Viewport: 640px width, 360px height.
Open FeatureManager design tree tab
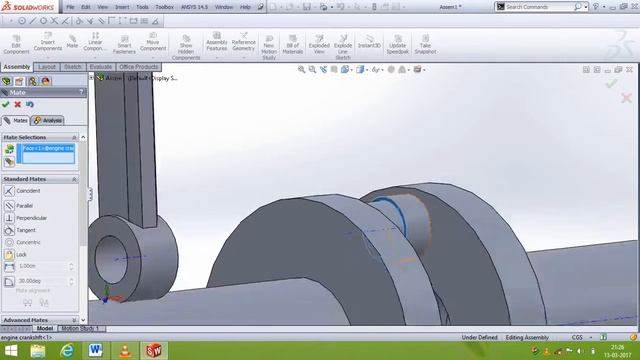point(7,81)
